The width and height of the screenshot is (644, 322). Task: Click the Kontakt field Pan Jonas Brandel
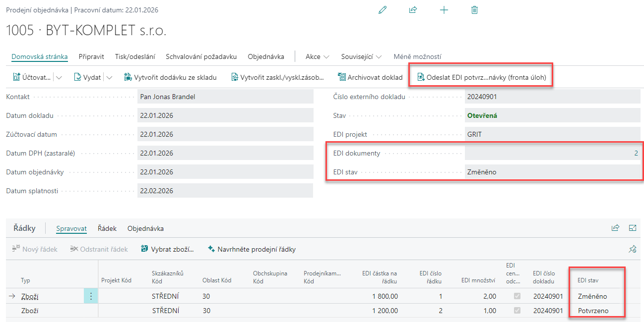pyautogui.click(x=225, y=97)
